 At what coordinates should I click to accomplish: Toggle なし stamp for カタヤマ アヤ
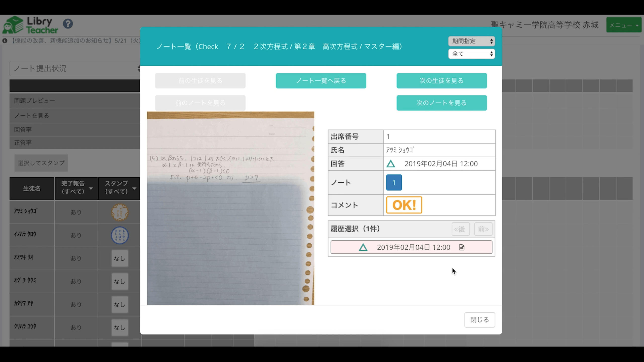pyautogui.click(x=120, y=304)
